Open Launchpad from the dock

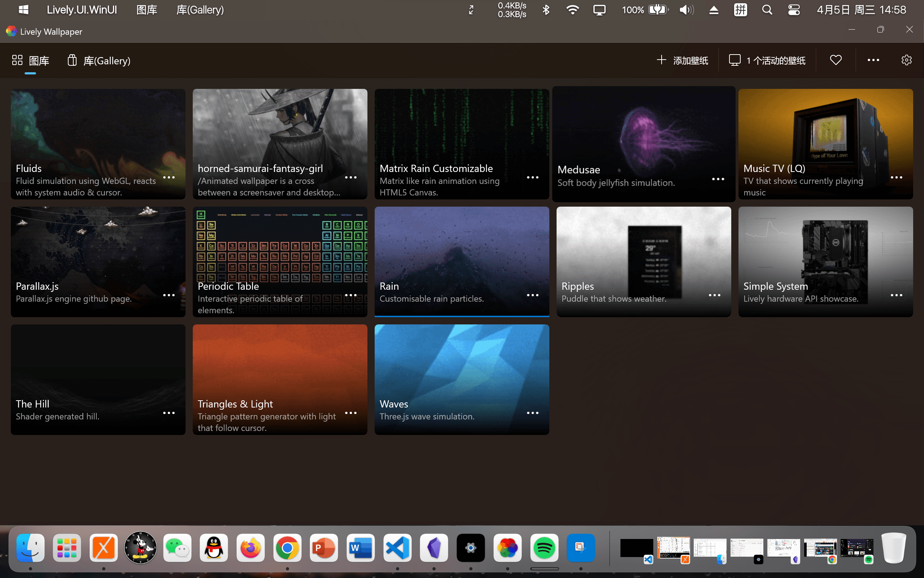pos(67,547)
